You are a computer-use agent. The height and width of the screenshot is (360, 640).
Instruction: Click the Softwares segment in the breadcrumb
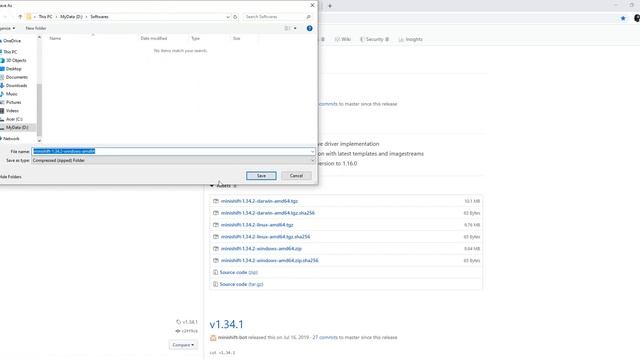(x=99, y=17)
